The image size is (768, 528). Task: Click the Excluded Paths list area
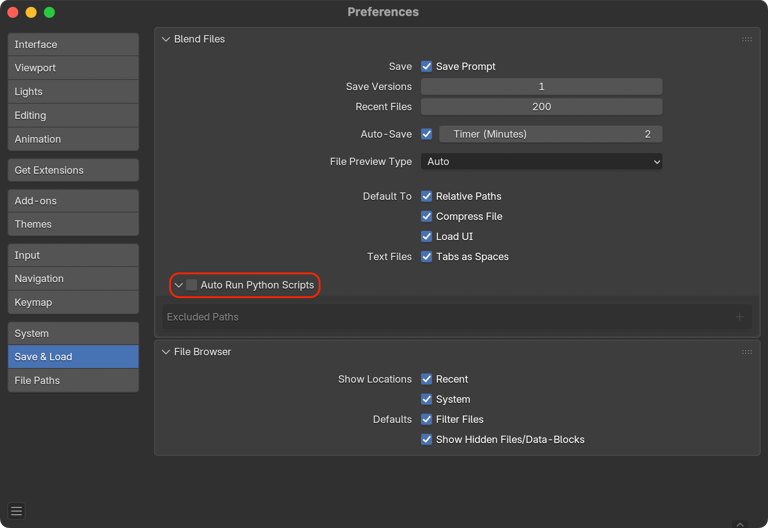click(457, 317)
